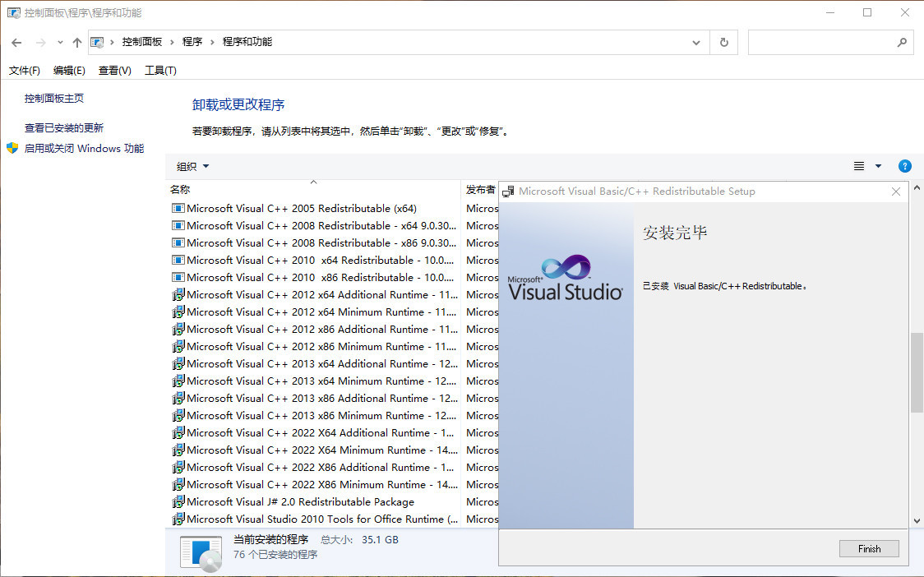Click the refresh icon in address bar
The width and height of the screenshot is (924, 577).
point(724,42)
